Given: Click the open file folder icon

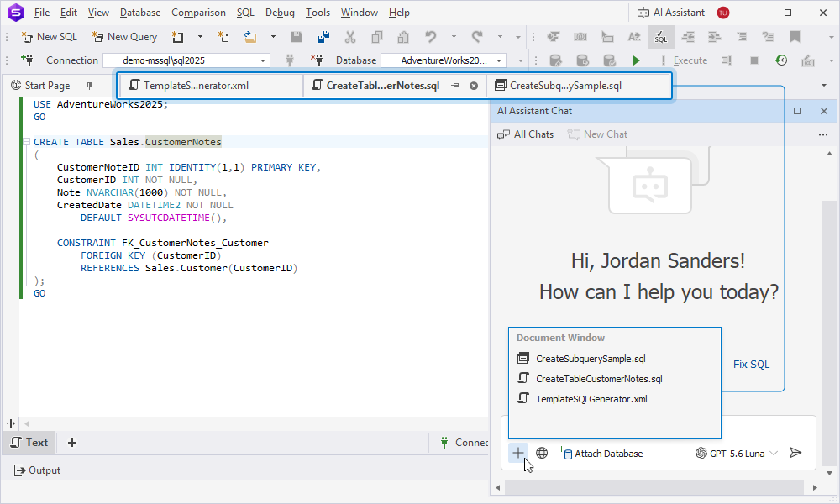Looking at the screenshot, I should (x=249, y=37).
